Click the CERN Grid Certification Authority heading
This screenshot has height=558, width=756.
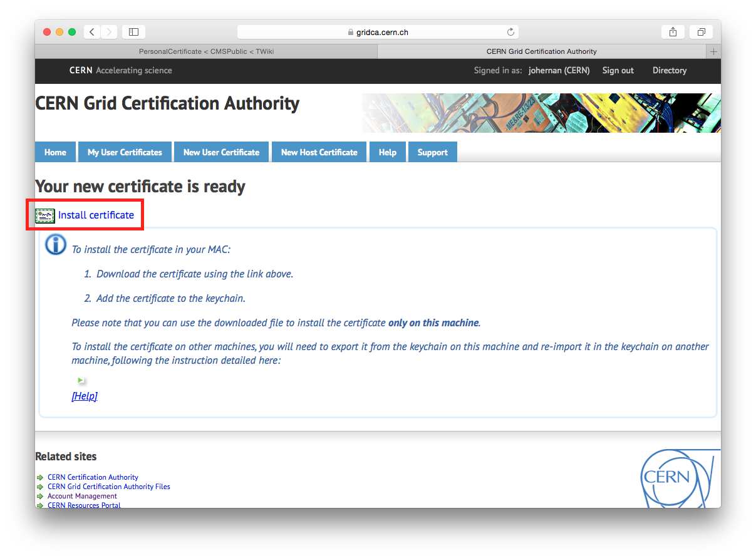[167, 103]
